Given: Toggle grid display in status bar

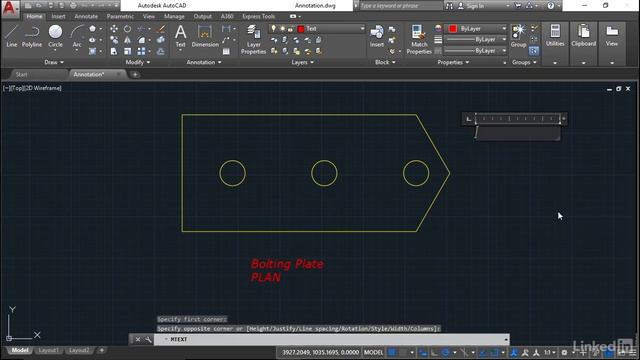Looking at the screenshot, I should (x=392, y=352).
